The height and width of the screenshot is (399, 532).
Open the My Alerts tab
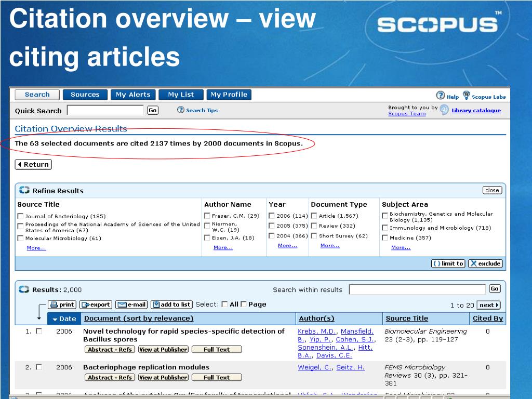pyautogui.click(x=133, y=95)
